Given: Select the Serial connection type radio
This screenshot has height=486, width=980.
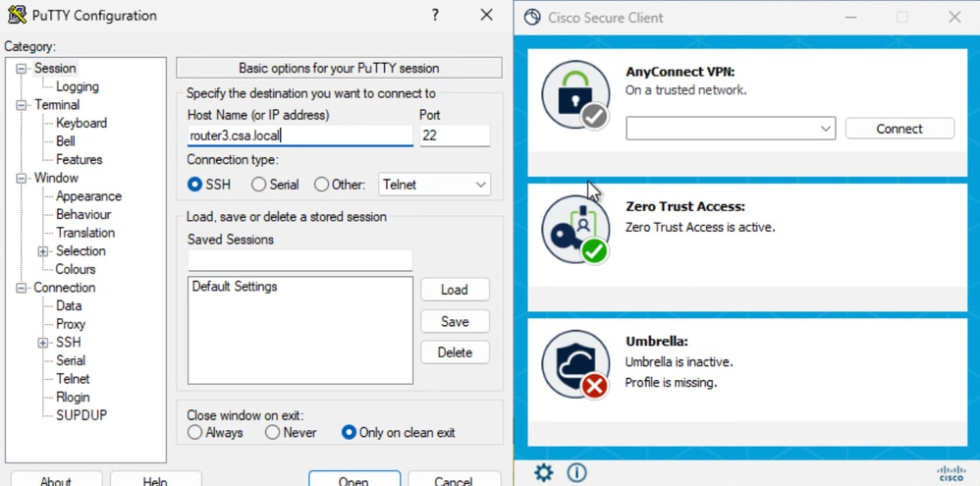Looking at the screenshot, I should 258,185.
